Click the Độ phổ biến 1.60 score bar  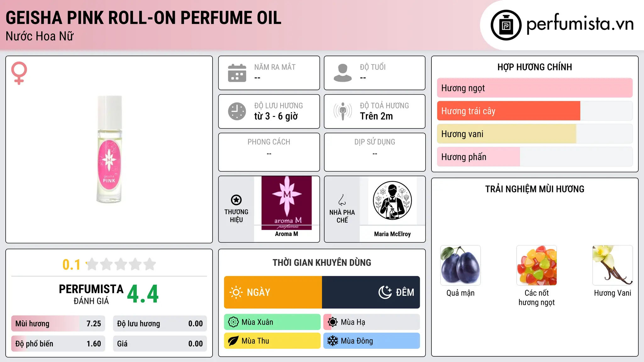click(x=58, y=344)
